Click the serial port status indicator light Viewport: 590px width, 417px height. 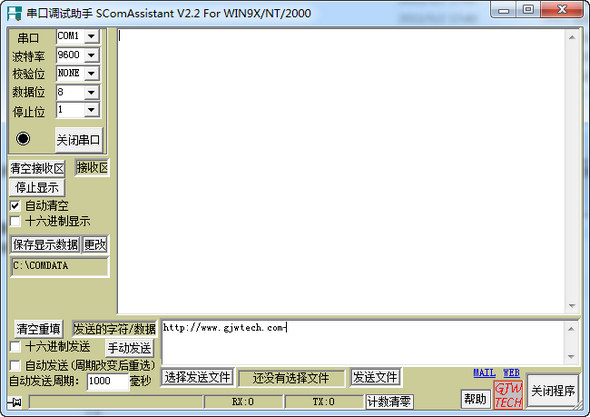tap(23, 138)
